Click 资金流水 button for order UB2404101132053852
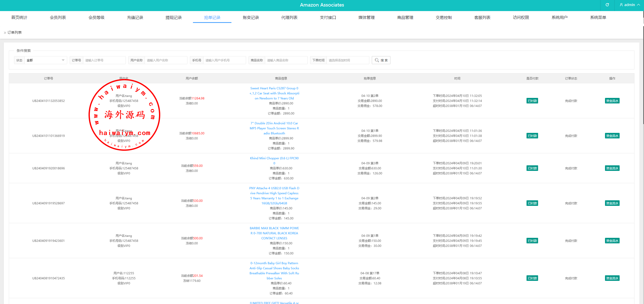 click(x=612, y=101)
